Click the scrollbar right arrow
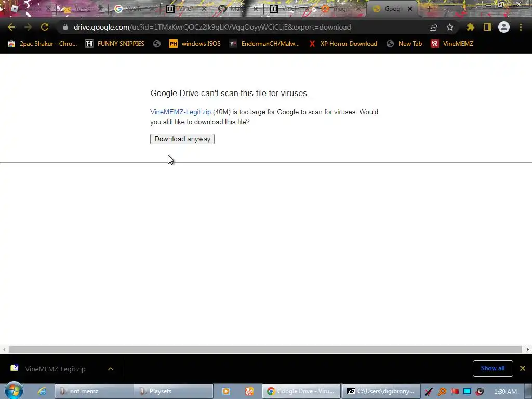532x399 pixels. click(528, 349)
